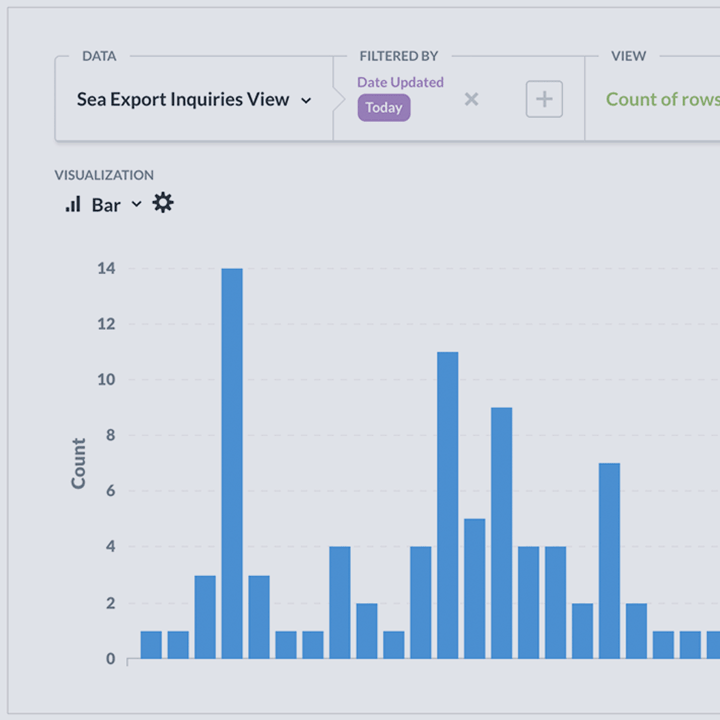Click the VISUALIZATION section heading
The image size is (720, 720).
[104, 175]
